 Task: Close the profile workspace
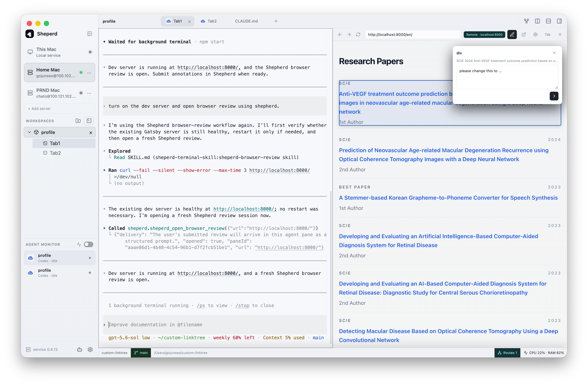pos(91,133)
